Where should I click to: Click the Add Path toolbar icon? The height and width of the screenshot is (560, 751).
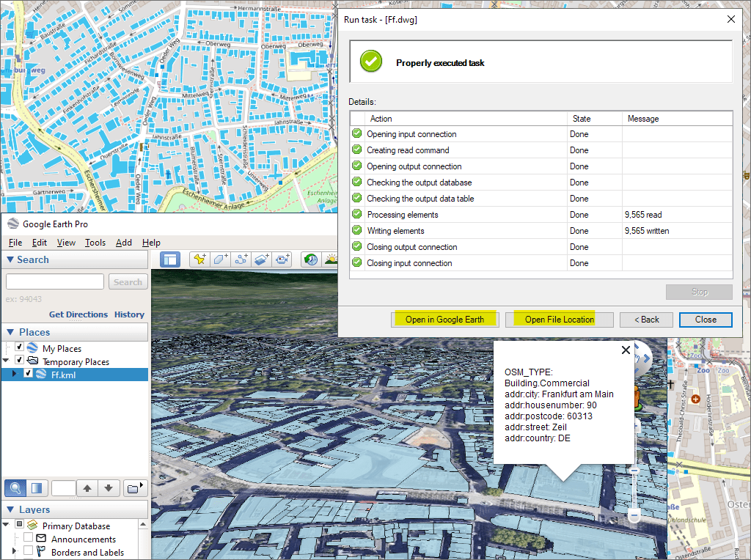[241, 259]
